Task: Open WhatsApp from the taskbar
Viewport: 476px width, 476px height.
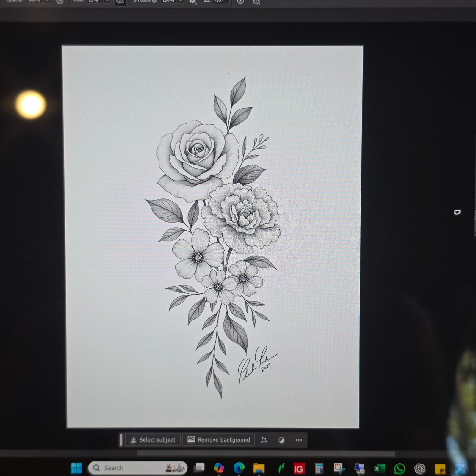Action: tap(399, 469)
